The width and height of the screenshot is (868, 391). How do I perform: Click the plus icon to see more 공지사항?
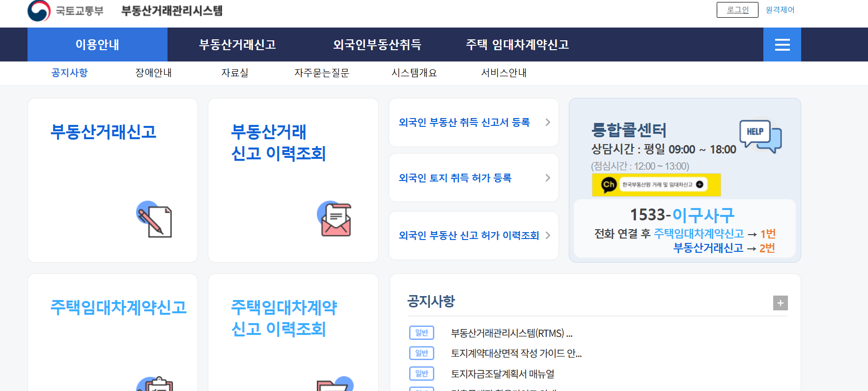(x=780, y=303)
